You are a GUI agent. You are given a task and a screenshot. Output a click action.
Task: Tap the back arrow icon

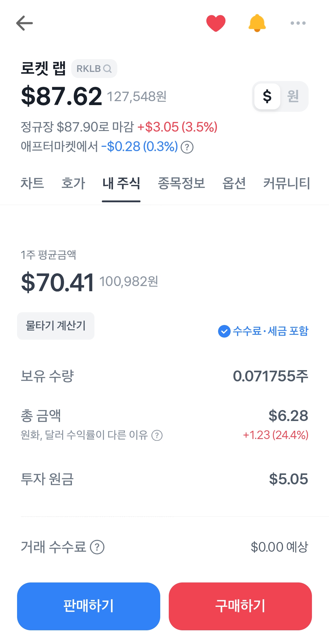tap(24, 23)
